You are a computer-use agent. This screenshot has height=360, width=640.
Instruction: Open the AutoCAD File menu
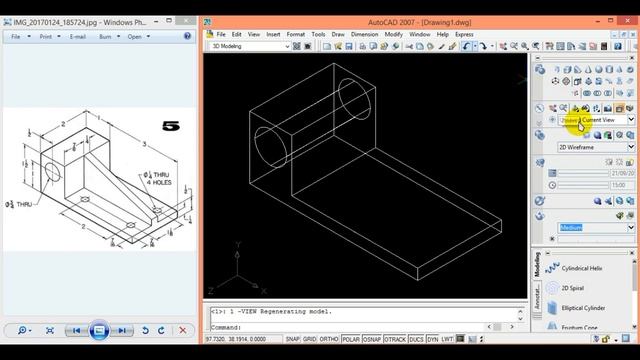(221, 35)
